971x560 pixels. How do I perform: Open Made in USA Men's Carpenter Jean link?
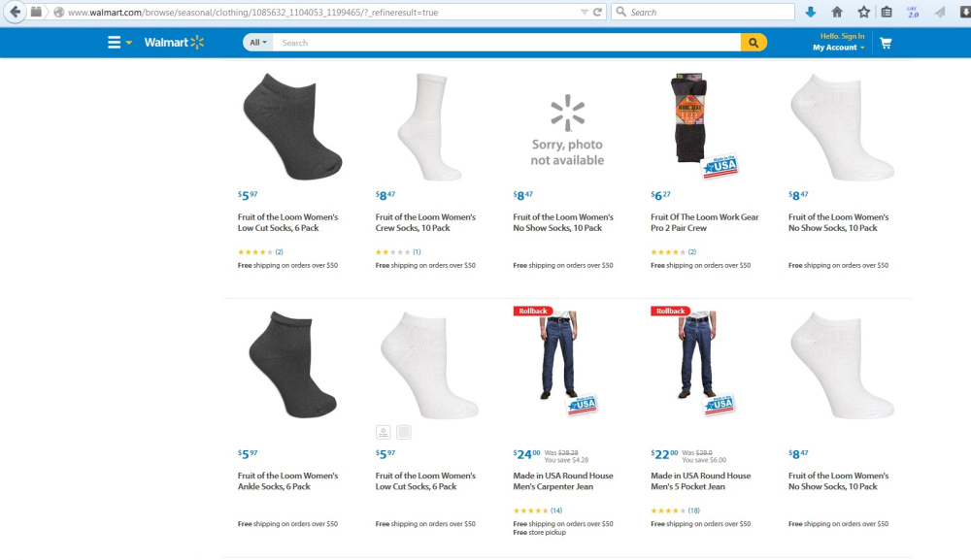click(563, 480)
